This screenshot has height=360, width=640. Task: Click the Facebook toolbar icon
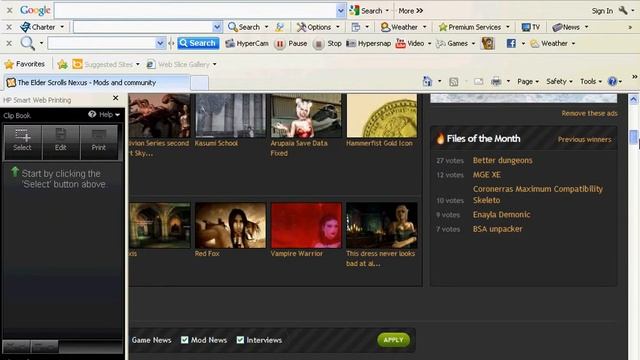point(511,43)
